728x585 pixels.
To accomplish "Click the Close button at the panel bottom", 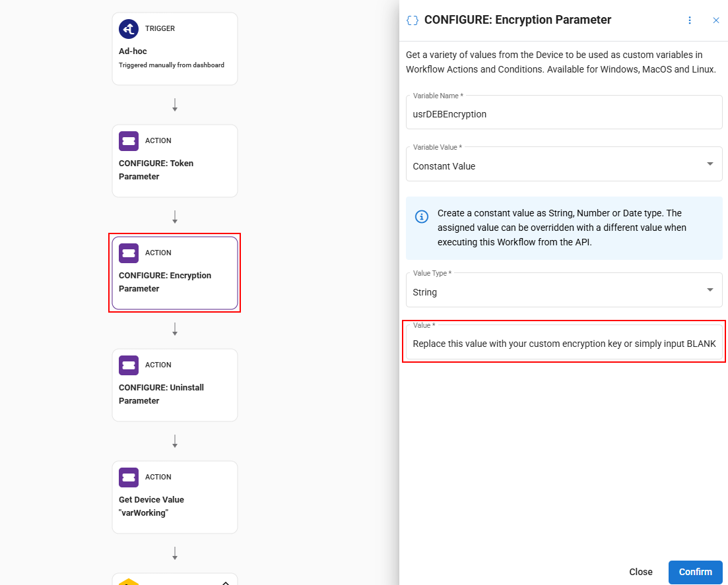I will click(x=641, y=572).
